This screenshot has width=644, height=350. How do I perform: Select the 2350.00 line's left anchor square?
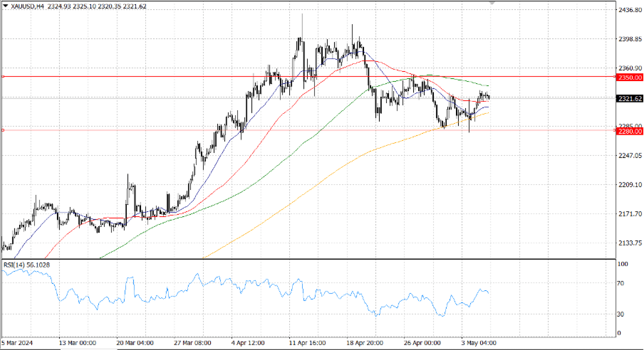pos(3,76)
